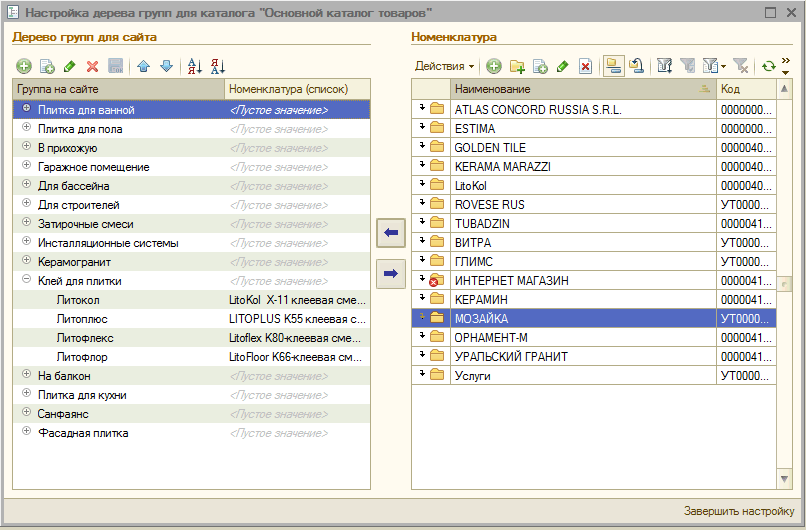Click the Завершить настройку button
806x530 pixels.
tap(738, 511)
